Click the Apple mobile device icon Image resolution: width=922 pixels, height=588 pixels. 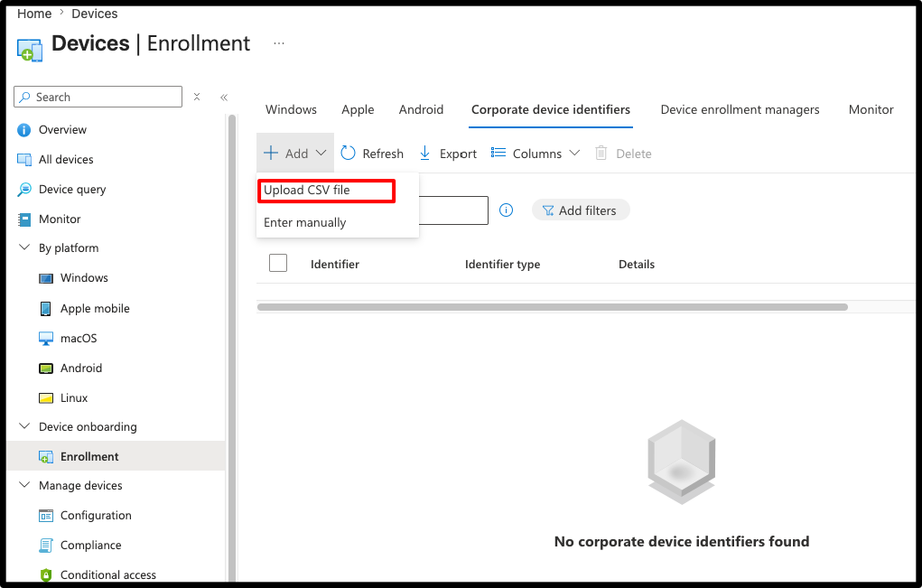(45, 309)
